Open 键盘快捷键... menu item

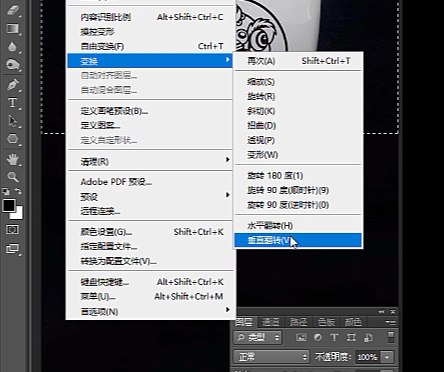[x=151, y=282]
